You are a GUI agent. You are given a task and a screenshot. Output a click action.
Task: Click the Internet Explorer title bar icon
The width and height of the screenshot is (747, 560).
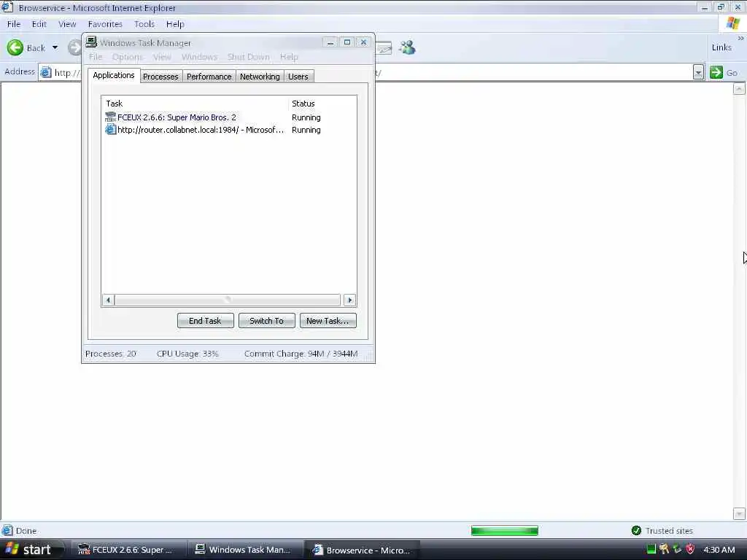(x=7, y=7)
